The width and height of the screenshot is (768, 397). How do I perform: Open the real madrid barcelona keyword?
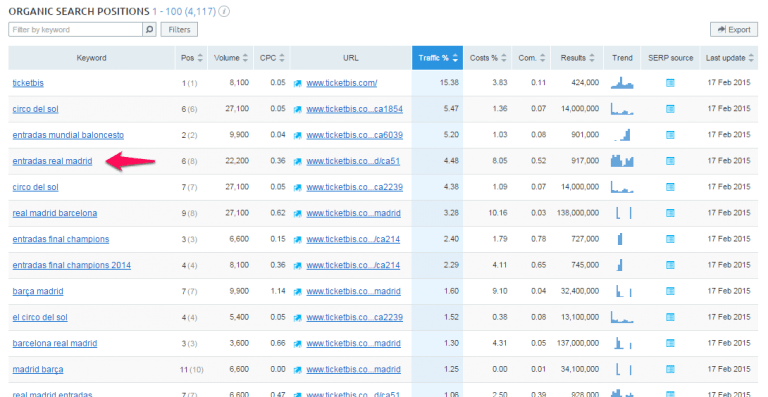[x=55, y=213]
